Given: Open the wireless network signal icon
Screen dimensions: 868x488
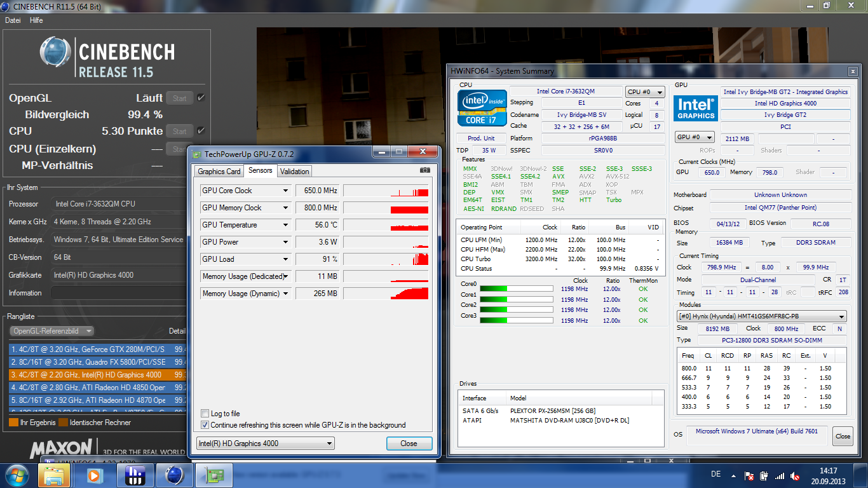Looking at the screenshot, I should coord(780,475).
